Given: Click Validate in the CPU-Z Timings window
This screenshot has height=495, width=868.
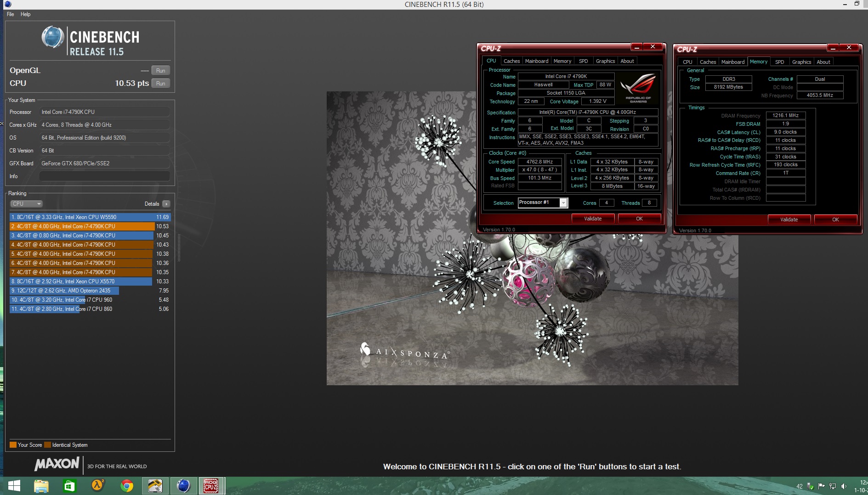Looking at the screenshot, I should click(x=789, y=219).
